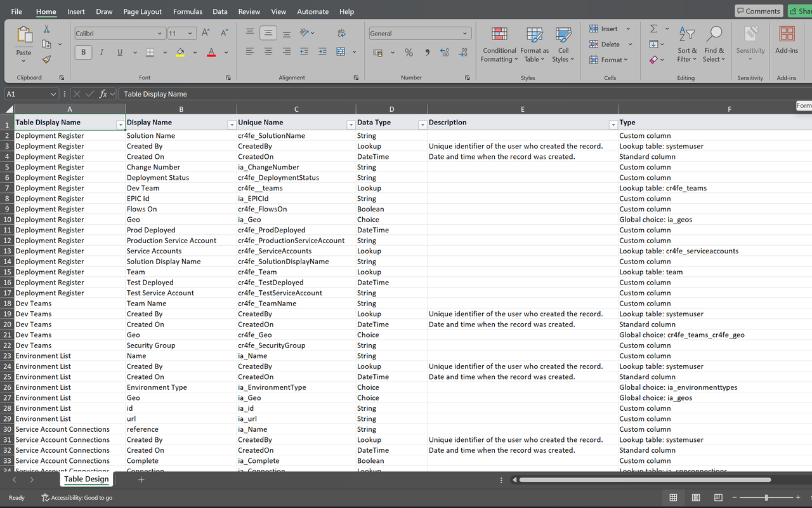Click the horizontal scrollbar thumb
812x508 pixels.
(645, 479)
